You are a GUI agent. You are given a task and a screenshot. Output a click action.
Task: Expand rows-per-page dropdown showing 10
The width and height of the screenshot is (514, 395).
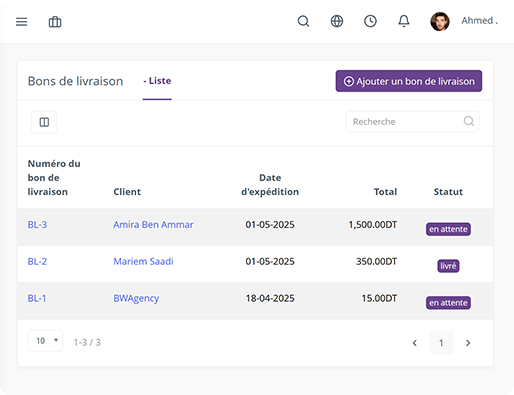coord(45,341)
